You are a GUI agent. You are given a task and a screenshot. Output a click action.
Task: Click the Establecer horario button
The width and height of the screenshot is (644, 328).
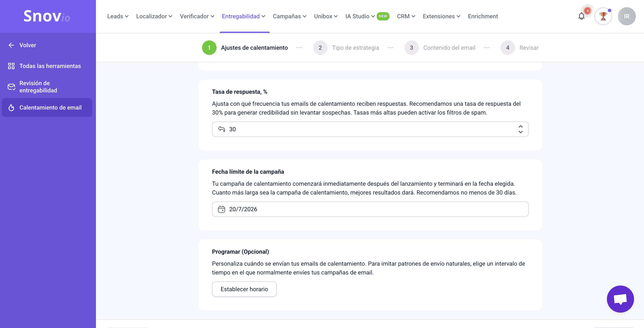pyautogui.click(x=244, y=289)
